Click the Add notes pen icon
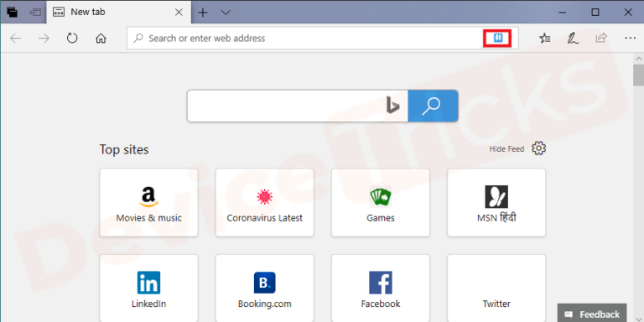Viewport: 644px width, 322px height. (x=573, y=39)
